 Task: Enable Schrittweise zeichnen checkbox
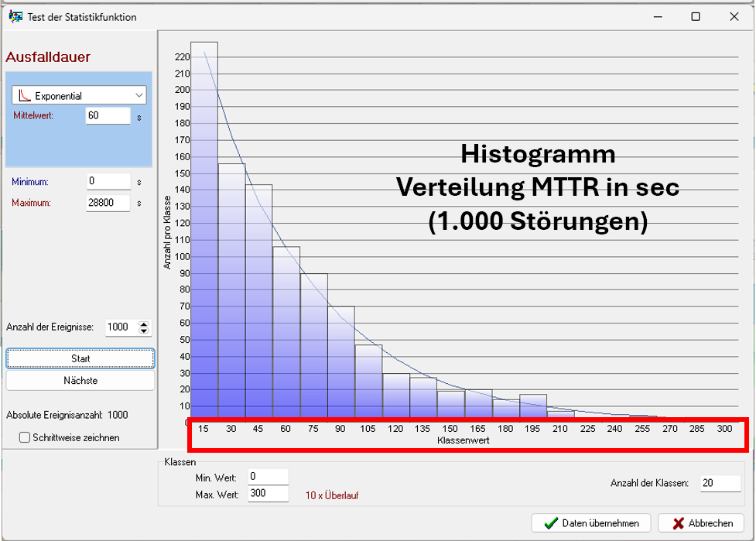[x=25, y=438]
